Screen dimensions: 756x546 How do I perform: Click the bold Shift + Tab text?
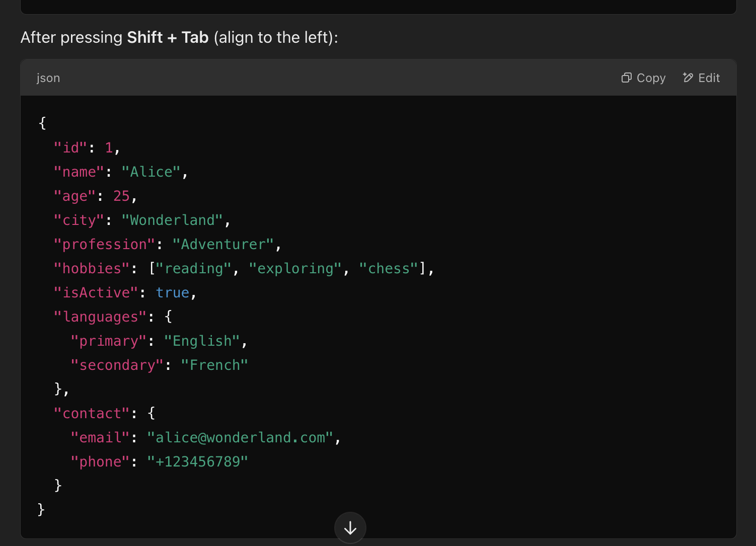click(167, 37)
